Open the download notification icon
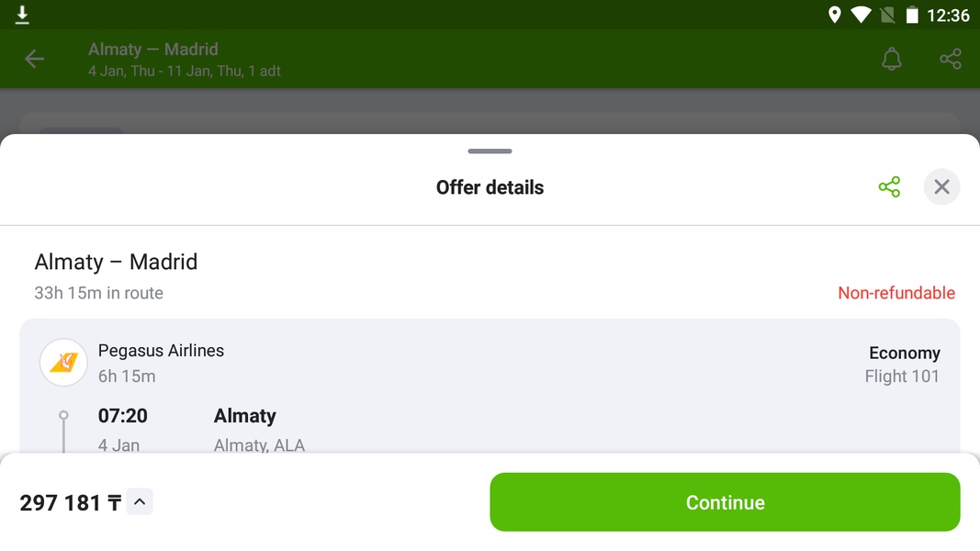 22,15
